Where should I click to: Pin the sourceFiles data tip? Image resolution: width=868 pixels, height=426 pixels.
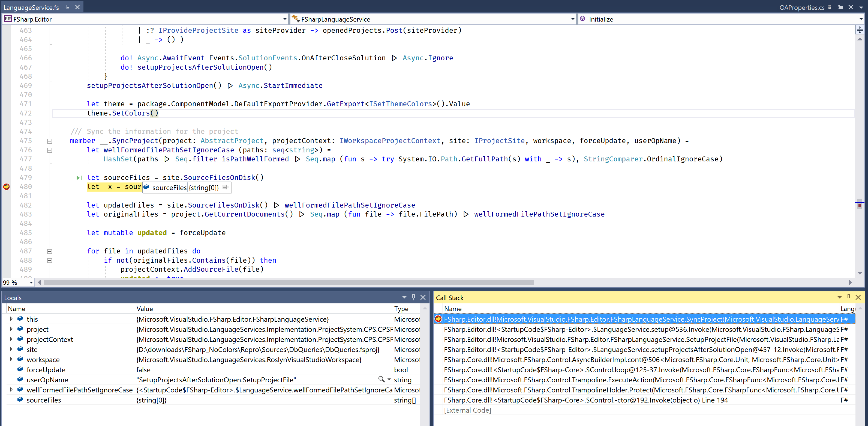click(x=226, y=187)
